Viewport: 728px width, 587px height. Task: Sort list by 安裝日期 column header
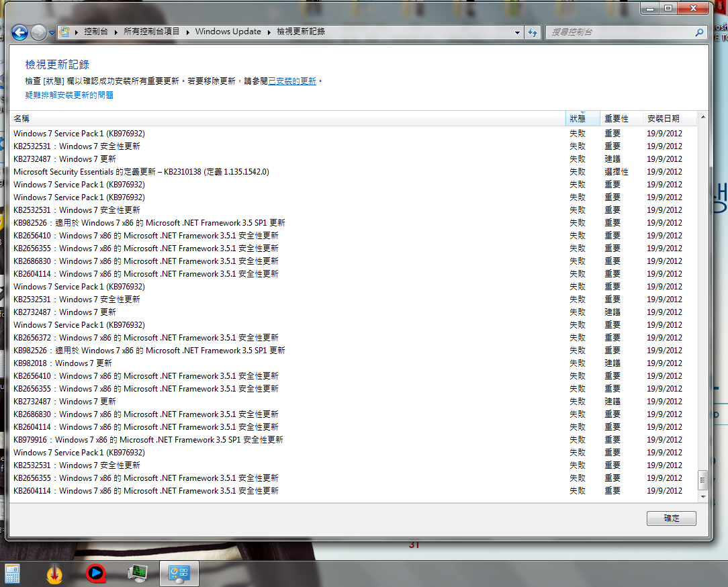pos(663,118)
